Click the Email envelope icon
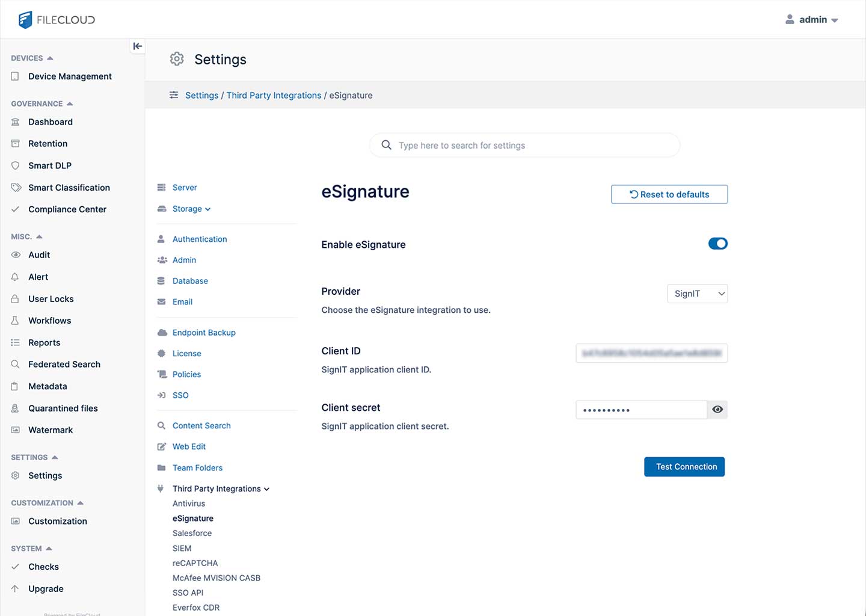The width and height of the screenshot is (866, 616). (x=161, y=302)
